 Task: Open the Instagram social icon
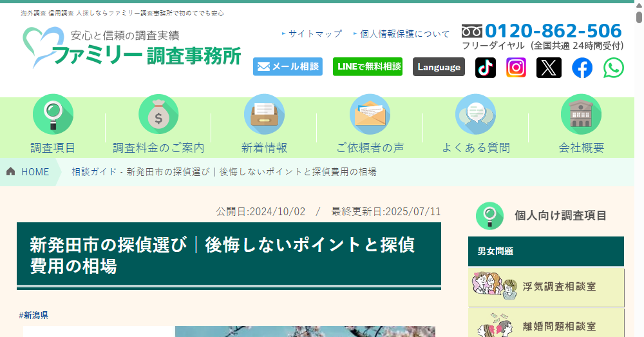[516, 68]
